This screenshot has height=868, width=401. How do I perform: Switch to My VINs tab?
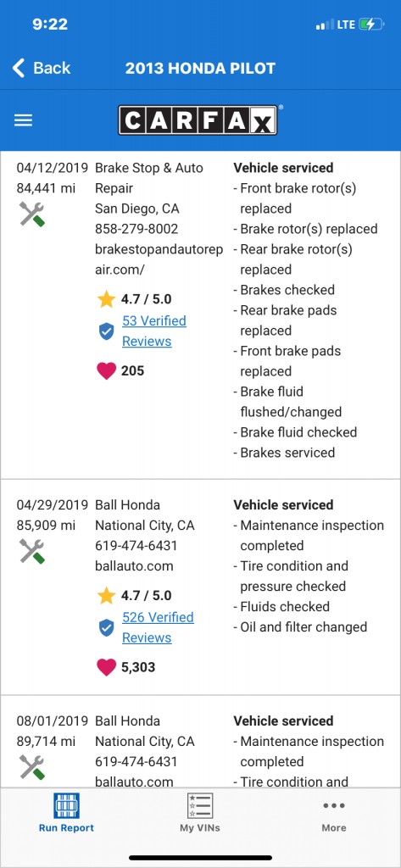[x=200, y=813]
